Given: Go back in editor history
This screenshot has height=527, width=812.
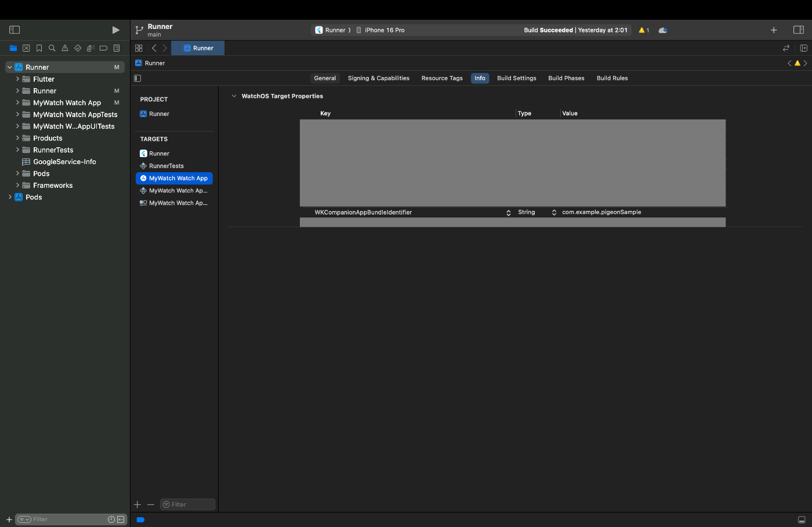Looking at the screenshot, I should [154, 48].
